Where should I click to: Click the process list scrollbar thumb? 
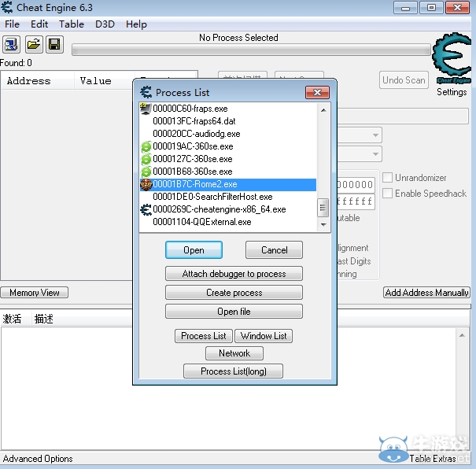pos(323,208)
